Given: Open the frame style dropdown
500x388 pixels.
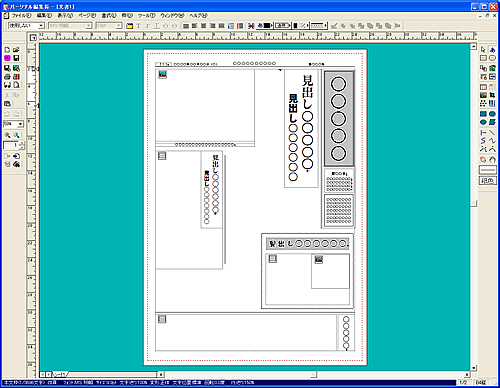Looking at the screenshot, I should click(283, 26).
